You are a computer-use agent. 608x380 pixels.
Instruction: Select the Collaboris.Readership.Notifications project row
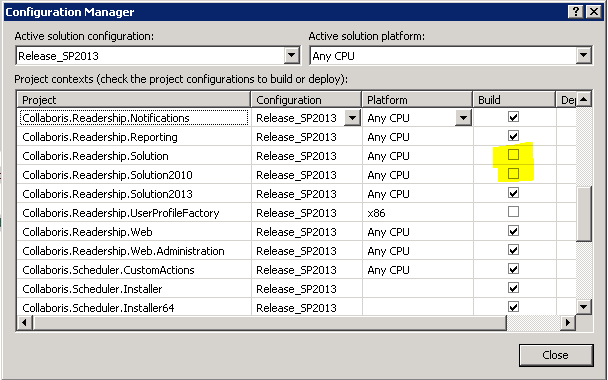point(134,118)
